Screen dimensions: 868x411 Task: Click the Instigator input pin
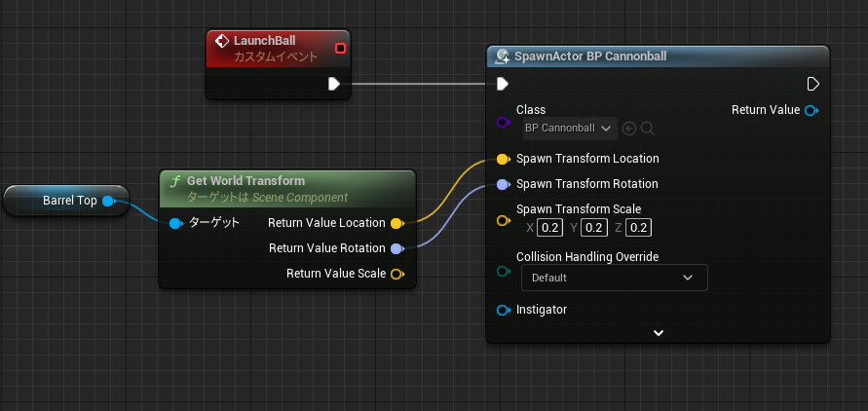point(504,311)
